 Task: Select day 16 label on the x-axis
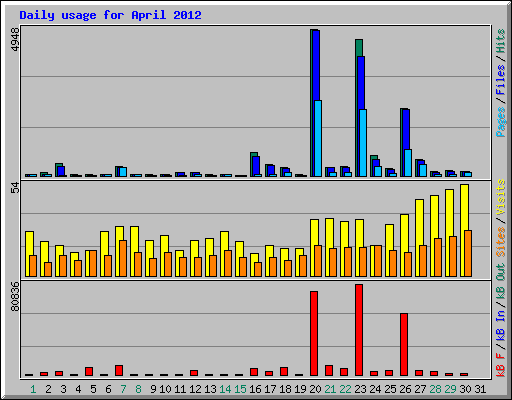pos(255,389)
